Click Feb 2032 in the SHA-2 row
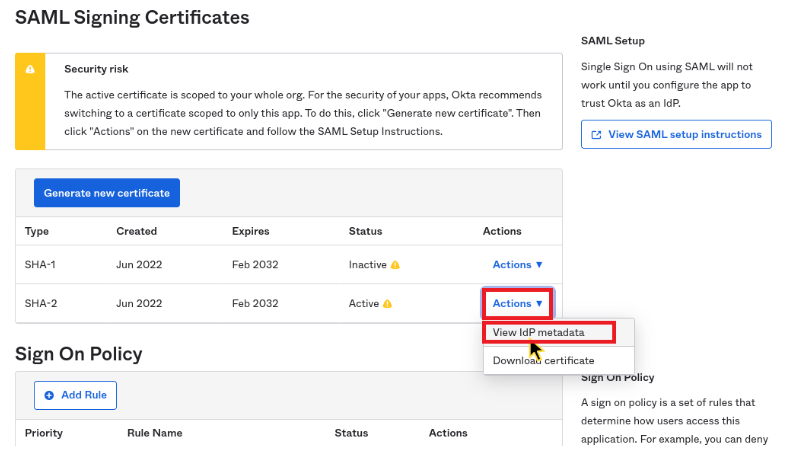The image size is (786, 467). point(255,304)
